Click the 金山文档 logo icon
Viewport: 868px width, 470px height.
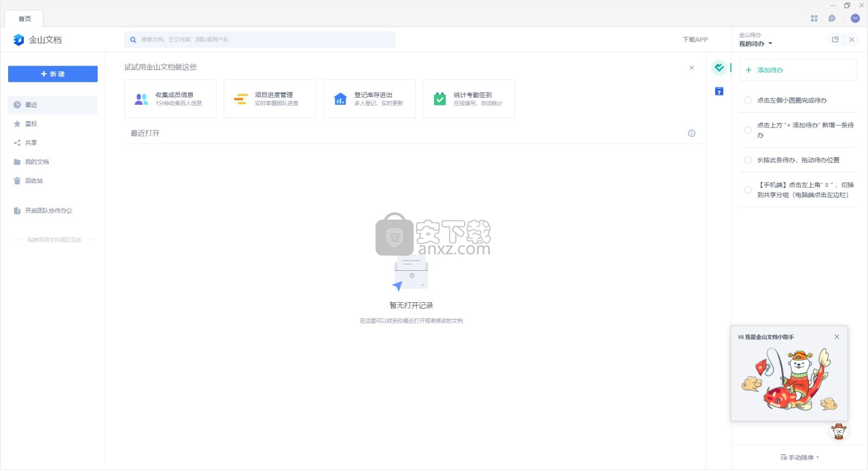point(18,40)
